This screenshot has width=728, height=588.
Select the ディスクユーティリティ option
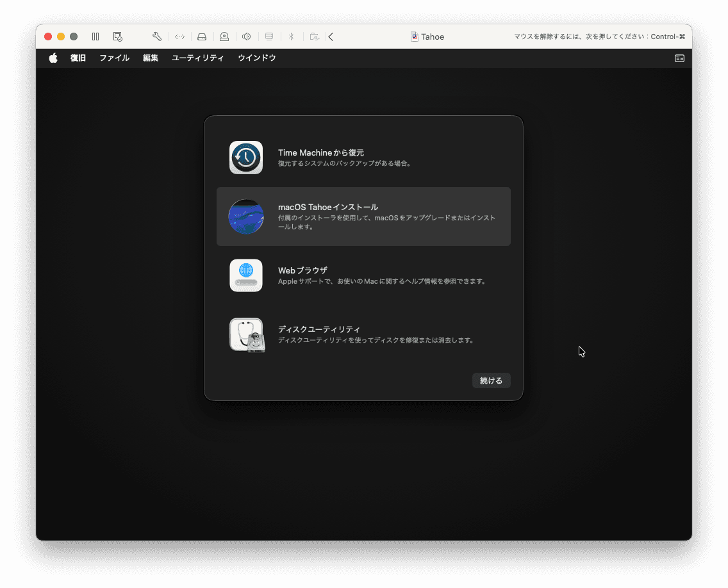coord(363,334)
